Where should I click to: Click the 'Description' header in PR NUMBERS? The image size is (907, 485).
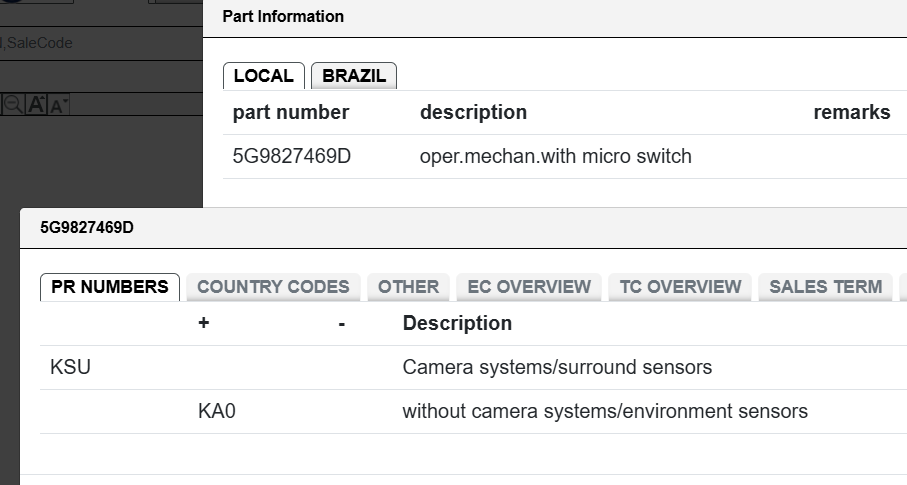pyautogui.click(x=457, y=323)
